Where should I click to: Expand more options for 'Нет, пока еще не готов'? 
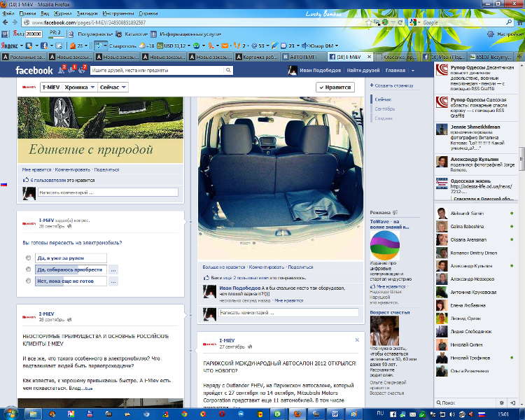[113, 281]
